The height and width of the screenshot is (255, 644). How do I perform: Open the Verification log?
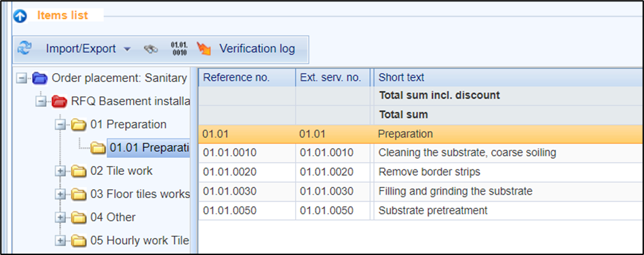pos(257,49)
